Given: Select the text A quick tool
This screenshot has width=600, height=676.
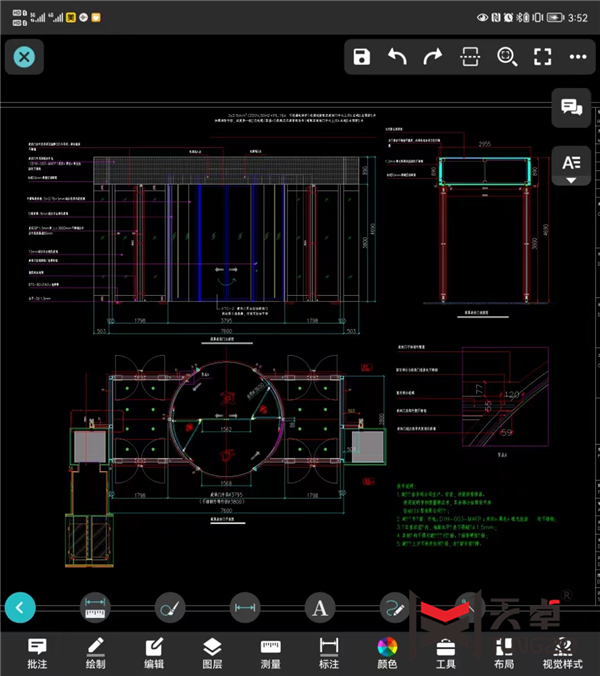Looking at the screenshot, I should [x=320, y=606].
